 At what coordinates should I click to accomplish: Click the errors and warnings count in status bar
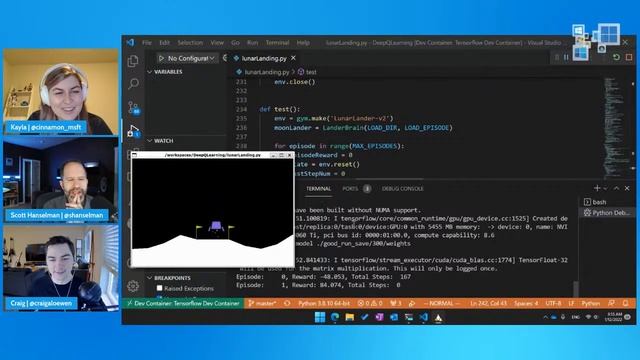[x=370, y=303]
